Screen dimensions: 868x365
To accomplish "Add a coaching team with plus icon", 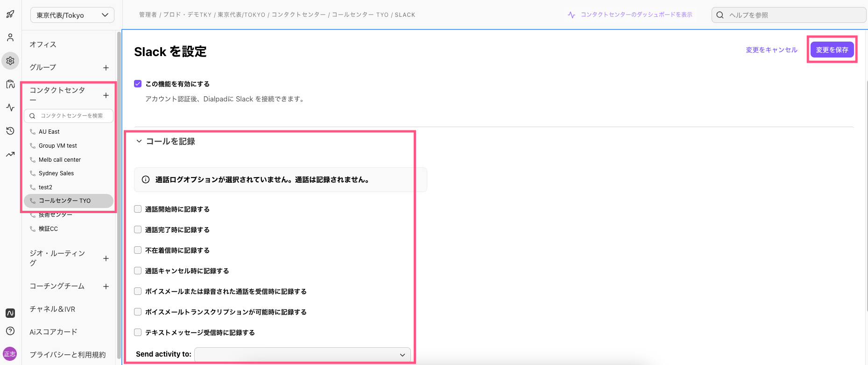I will click(x=106, y=286).
